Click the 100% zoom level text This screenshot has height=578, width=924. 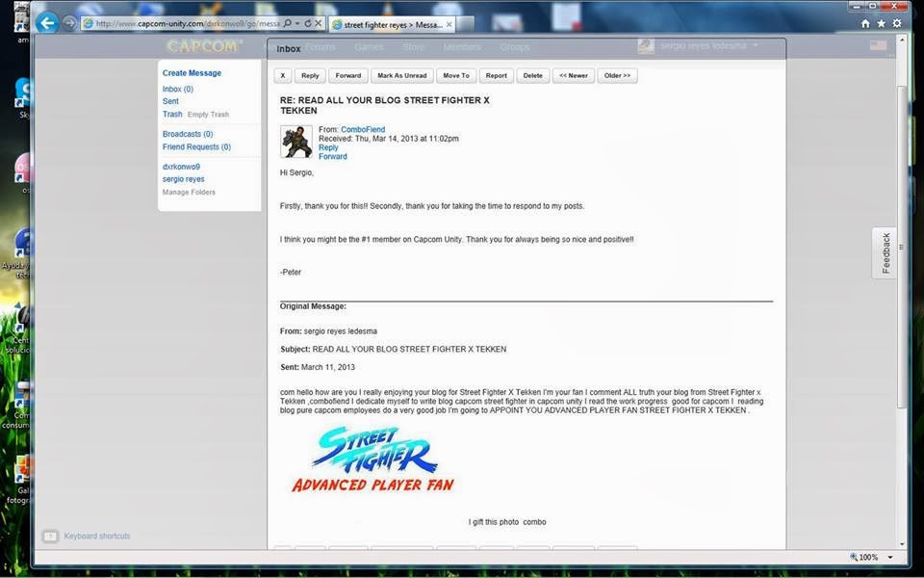click(x=868, y=558)
